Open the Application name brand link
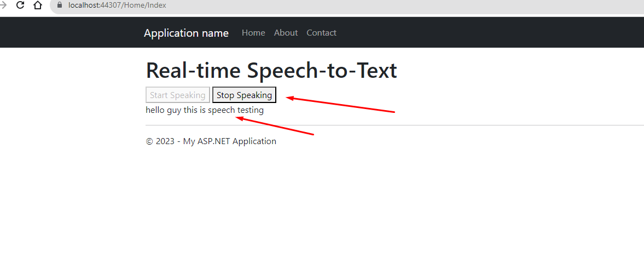Screen dimensions: 644x263 click(186, 33)
